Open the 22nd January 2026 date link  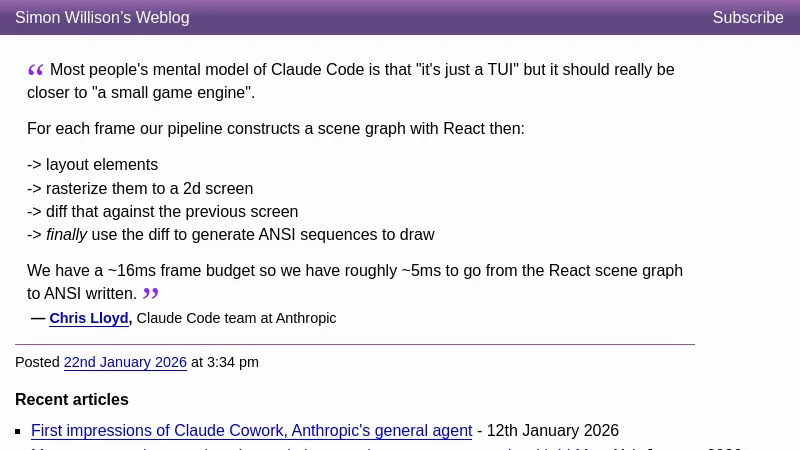click(125, 362)
